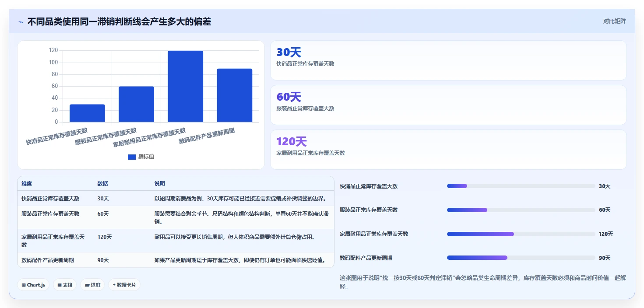
Task: Click the 120天 value in the table
Action: click(105, 237)
